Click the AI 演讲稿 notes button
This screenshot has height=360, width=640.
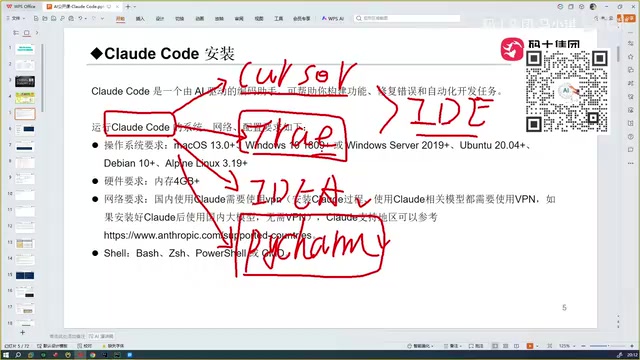click(101, 336)
